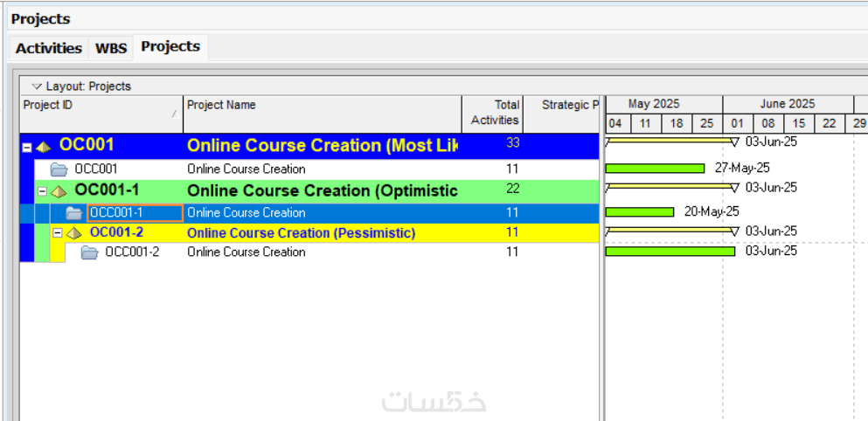Click the OCC001-1 Project ID edit field
The image size is (868, 421).
[135, 212]
